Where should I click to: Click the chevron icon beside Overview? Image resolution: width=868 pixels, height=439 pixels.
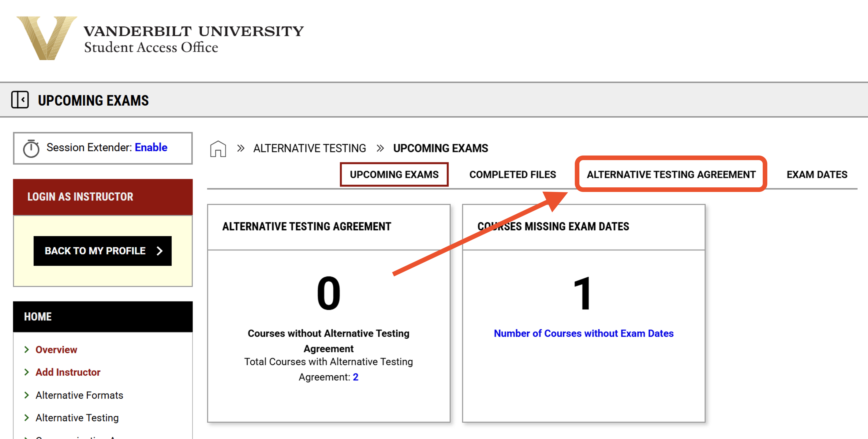[27, 350]
